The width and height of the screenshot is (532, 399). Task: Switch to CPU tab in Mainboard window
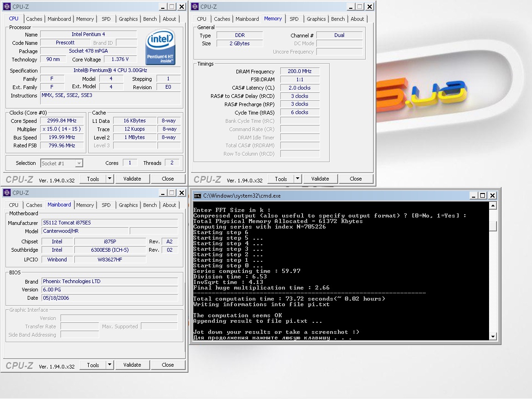pyautogui.click(x=13, y=205)
